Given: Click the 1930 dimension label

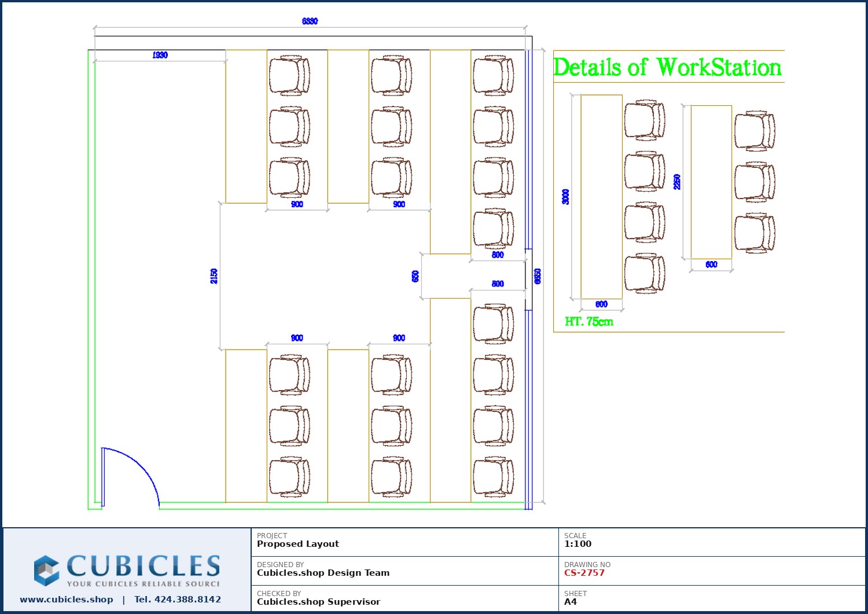Looking at the screenshot, I should 160,55.
